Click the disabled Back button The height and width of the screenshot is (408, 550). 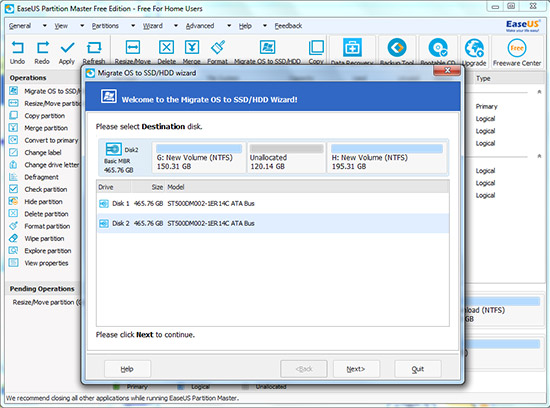[x=304, y=369]
